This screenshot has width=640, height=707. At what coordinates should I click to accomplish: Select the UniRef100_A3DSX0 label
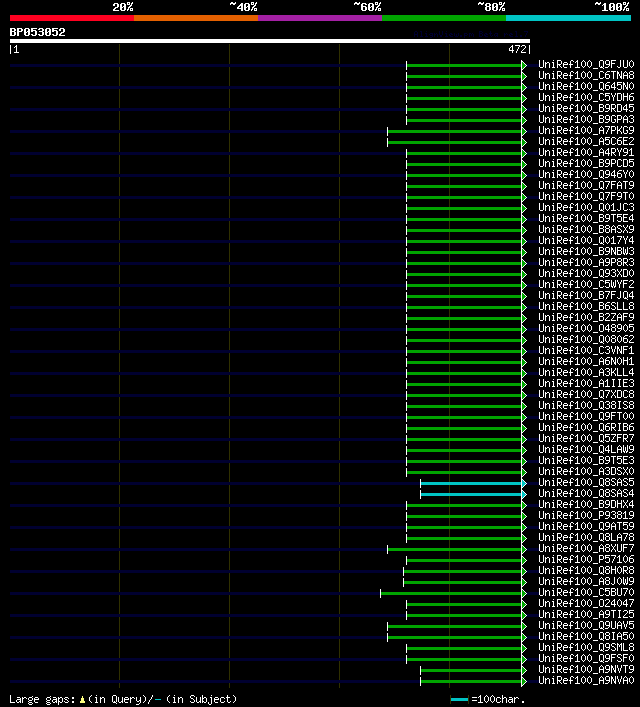(x=586, y=472)
